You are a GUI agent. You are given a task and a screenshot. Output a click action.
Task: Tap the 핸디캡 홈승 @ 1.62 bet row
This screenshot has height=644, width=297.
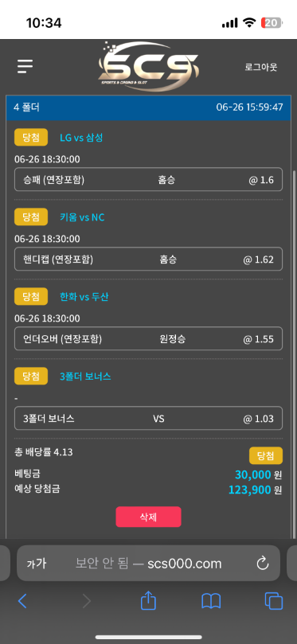point(148,260)
